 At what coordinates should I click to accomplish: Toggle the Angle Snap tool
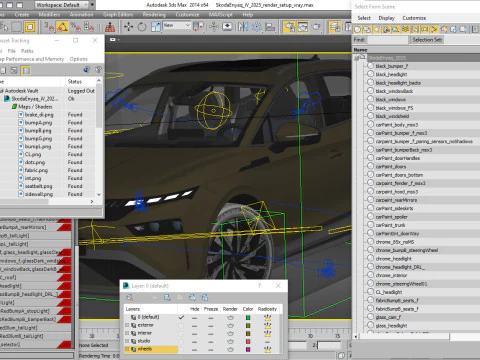pyautogui.click(x=62, y=27)
